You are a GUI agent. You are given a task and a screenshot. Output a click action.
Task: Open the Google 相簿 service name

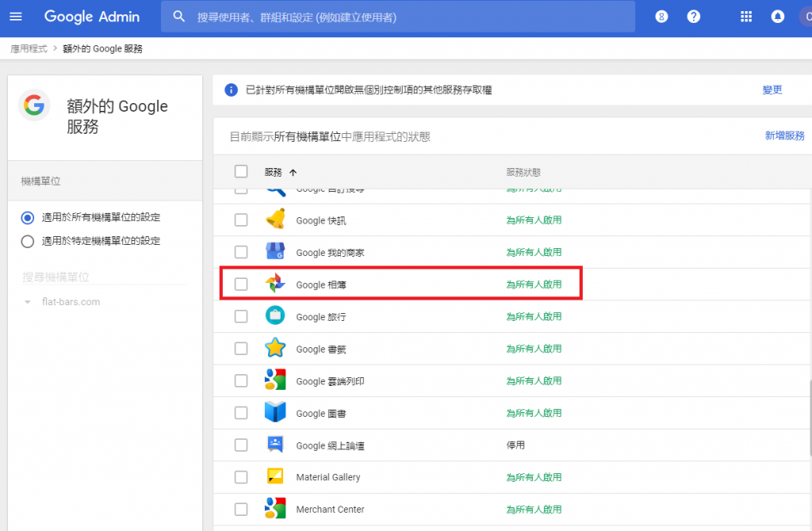point(321,285)
